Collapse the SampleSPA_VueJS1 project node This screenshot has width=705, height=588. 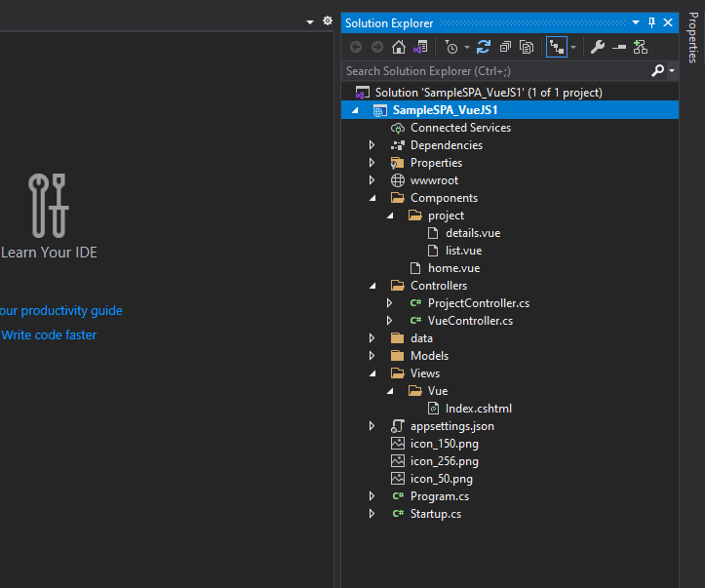click(355, 110)
